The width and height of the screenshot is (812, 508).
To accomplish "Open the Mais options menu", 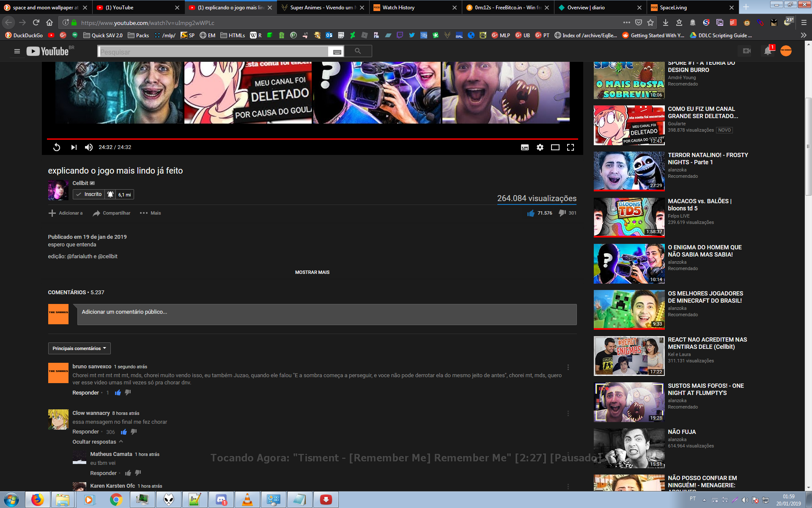I will [x=150, y=213].
